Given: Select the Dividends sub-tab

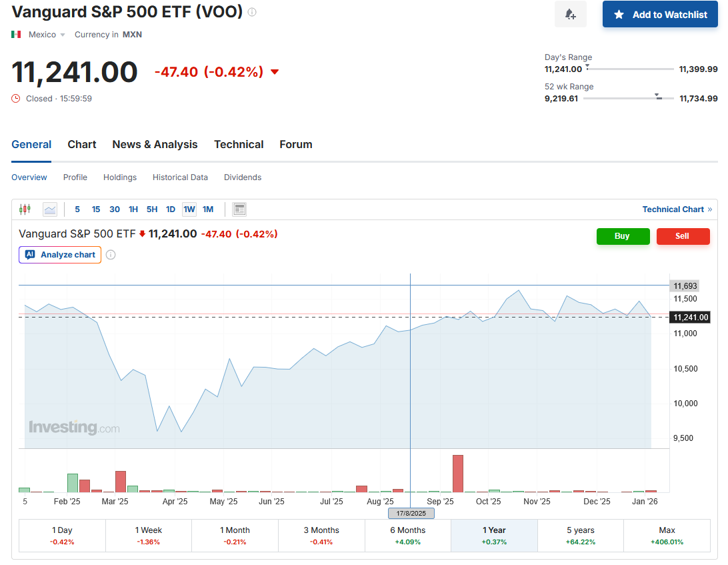Looking at the screenshot, I should coord(243,177).
